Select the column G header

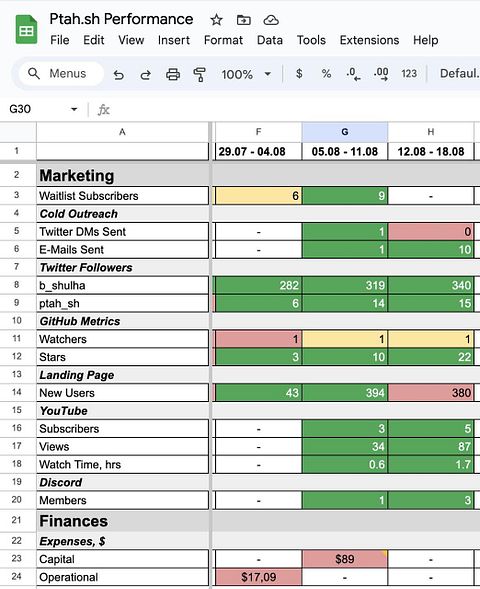click(x=345, y=132)
